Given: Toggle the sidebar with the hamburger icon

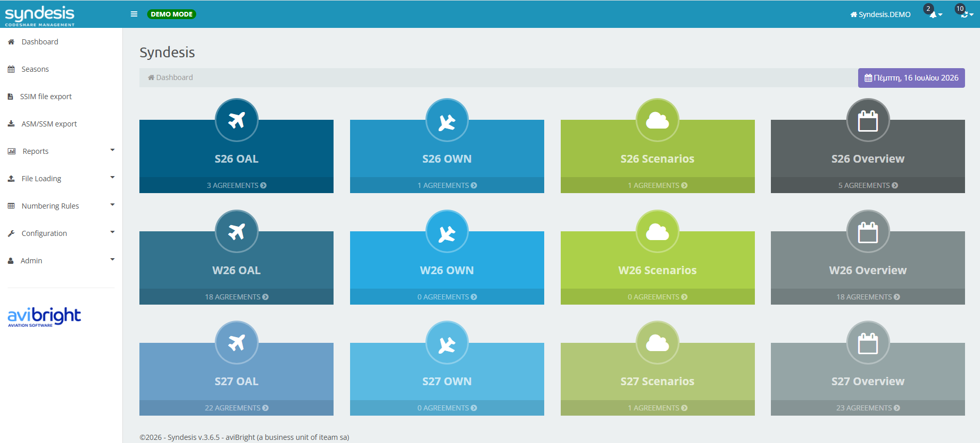Looking at the screenshot, I should tap(134, 14).
